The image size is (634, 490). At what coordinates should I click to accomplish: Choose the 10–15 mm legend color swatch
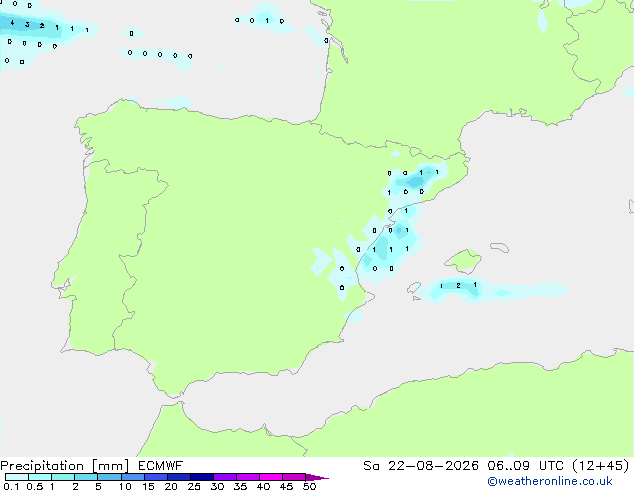coord(133,477)
